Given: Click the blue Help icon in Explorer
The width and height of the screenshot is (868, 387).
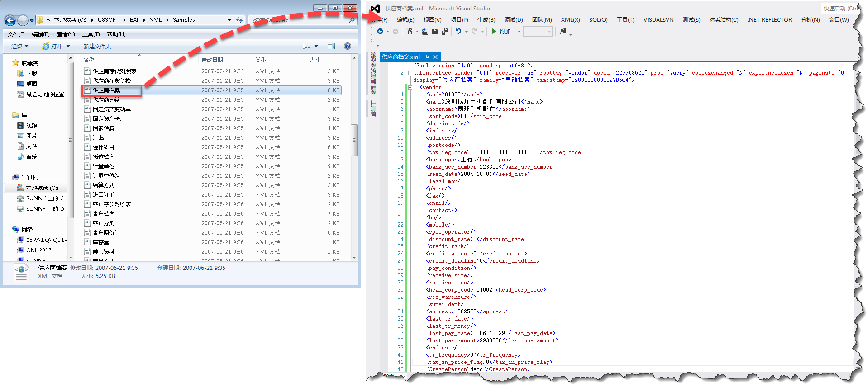Looking at the screenshot, I should coord(348,46).
